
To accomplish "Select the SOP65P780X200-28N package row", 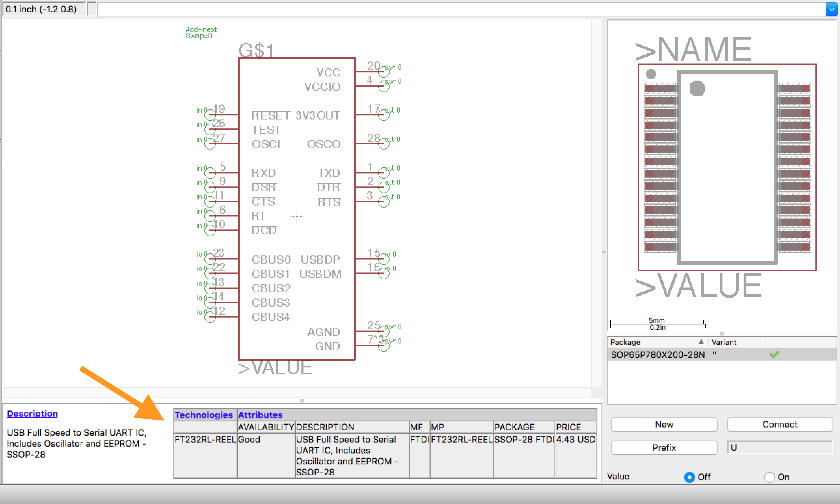I will (722, 354).
